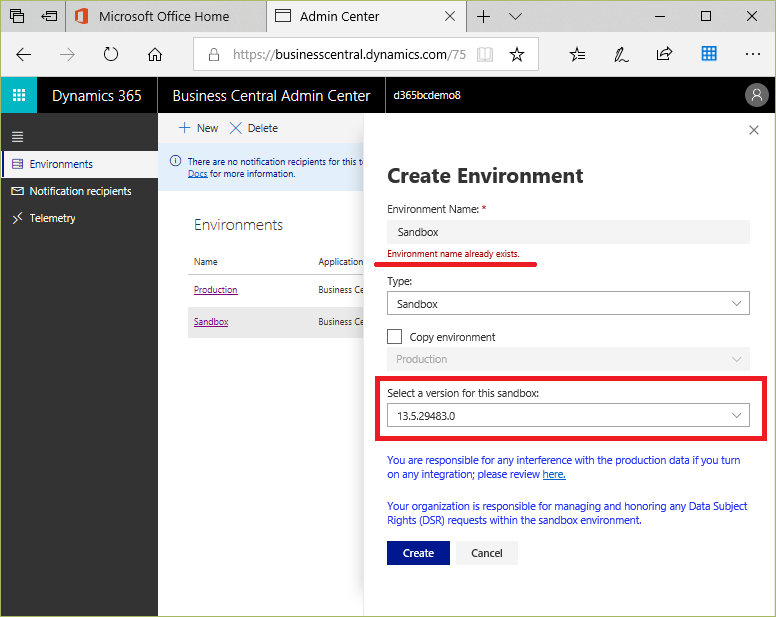Image resolution: width=776 pixels, height=617 pixels.
Task: Add web notes with pen icon
Action: 621,54
